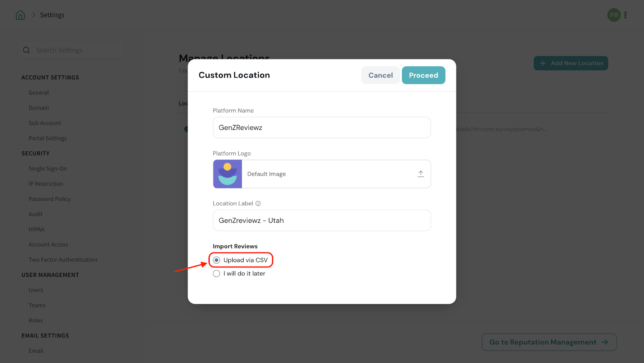644x363 pixels.
Task: Edit the Location Label text field
Action: pyautogui.click(x=322, y=220)
